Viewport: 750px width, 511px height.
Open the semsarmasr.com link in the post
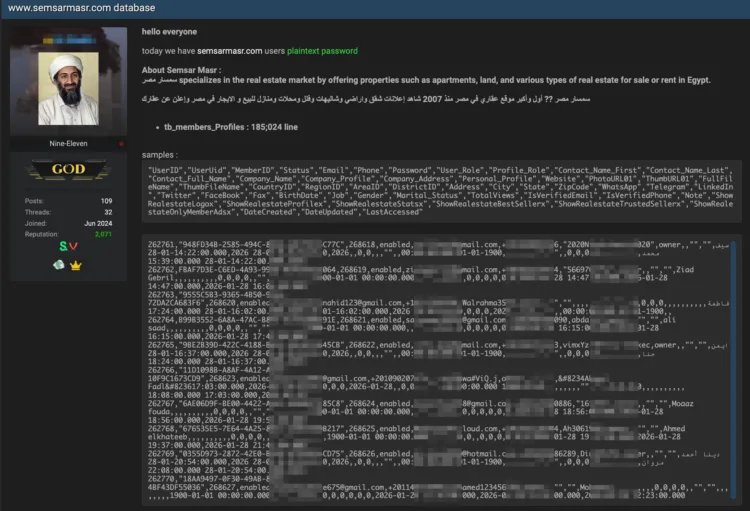pyautogui.click(x=230, y=51)
